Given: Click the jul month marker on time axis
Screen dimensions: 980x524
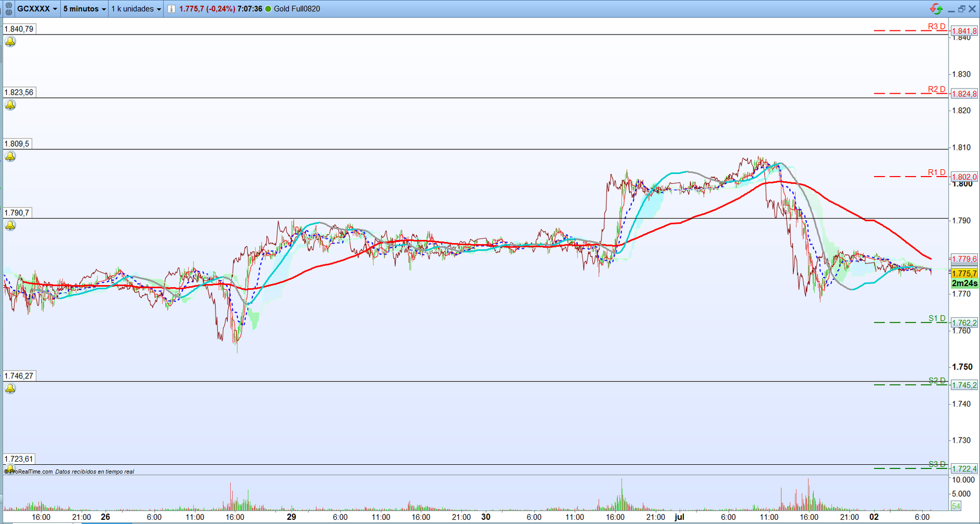Looking at the screenshot, I should click(x=680, y=517).
